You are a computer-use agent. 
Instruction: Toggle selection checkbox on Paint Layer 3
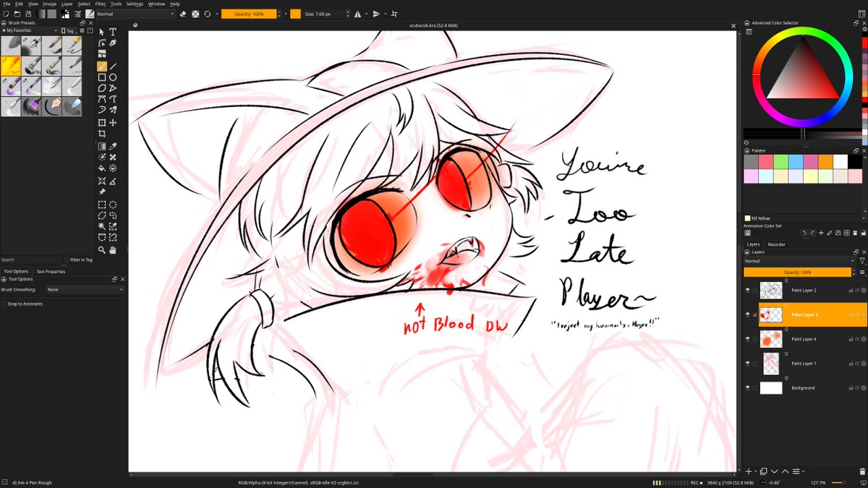pyautogui.click(x=756, y=314)
